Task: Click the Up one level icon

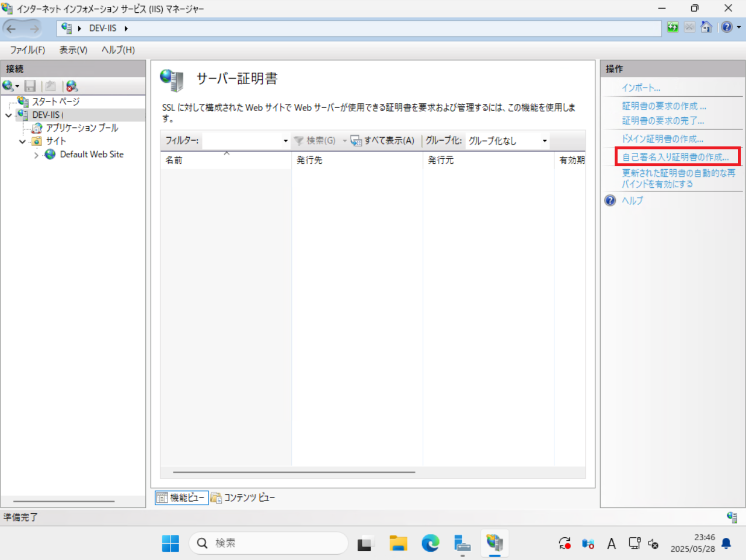Action: pos(51,86)
